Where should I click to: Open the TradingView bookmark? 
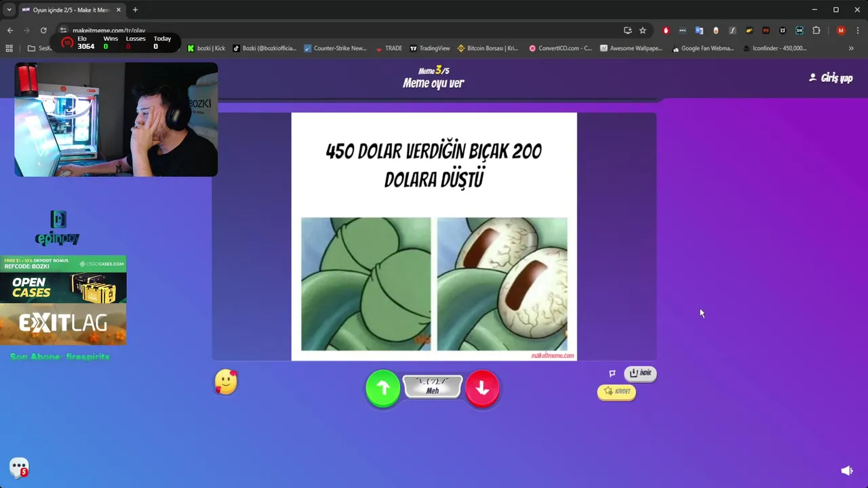429,48
